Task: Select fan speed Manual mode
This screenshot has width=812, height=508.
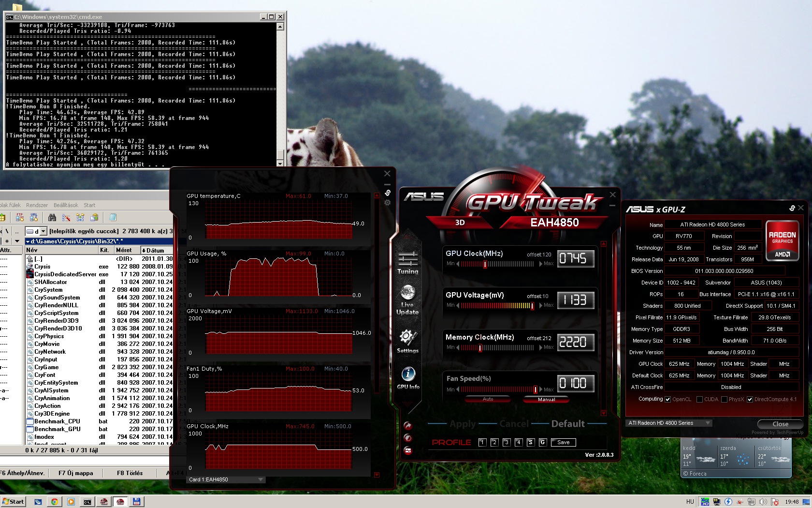Action: 547,400
